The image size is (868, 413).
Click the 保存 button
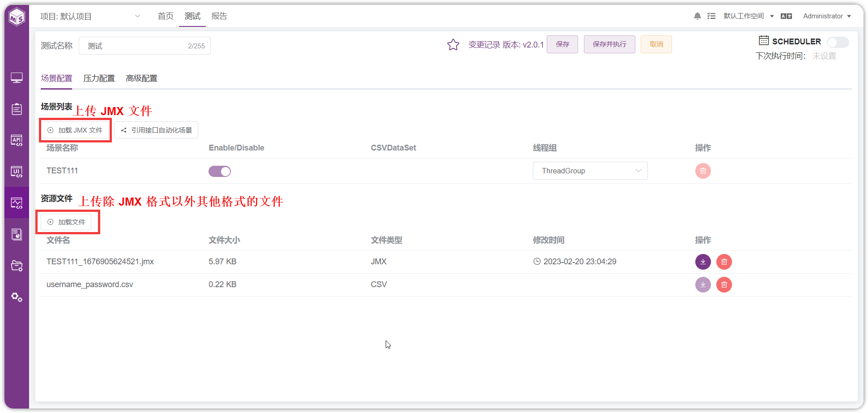(562, 44)
